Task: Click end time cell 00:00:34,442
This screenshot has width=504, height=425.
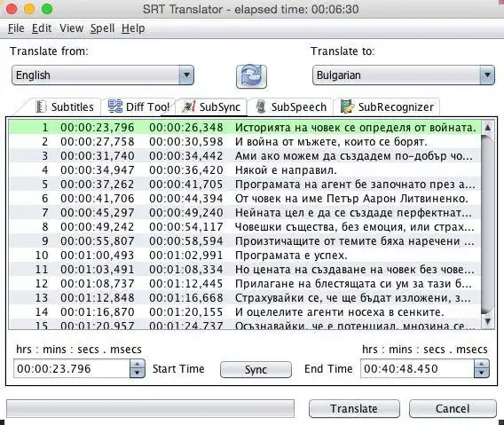Action: 185,156
